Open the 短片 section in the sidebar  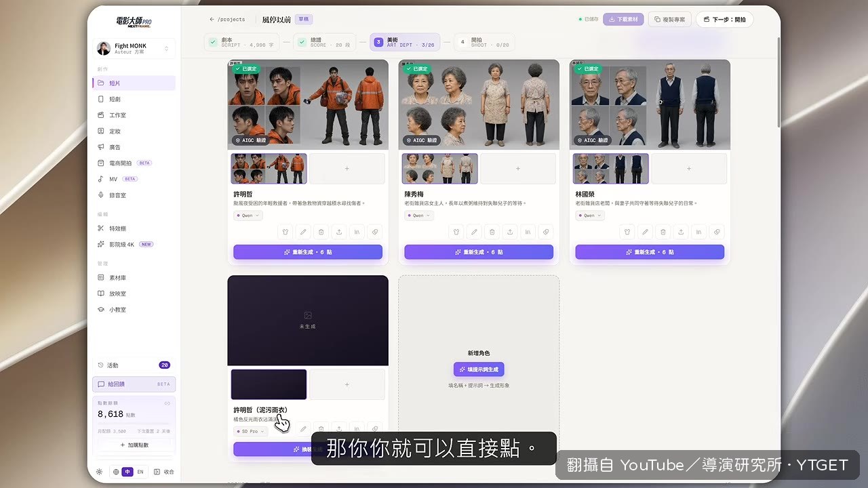click(x=134, y=83)
